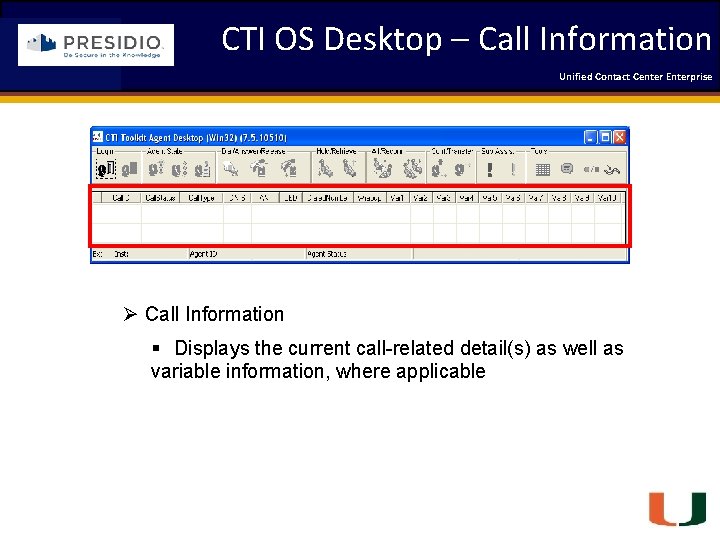Screen dimensions: 720x540
Task: Minimize the CTI Toolkit Agent Desktop window
Action: click(590, 137)
